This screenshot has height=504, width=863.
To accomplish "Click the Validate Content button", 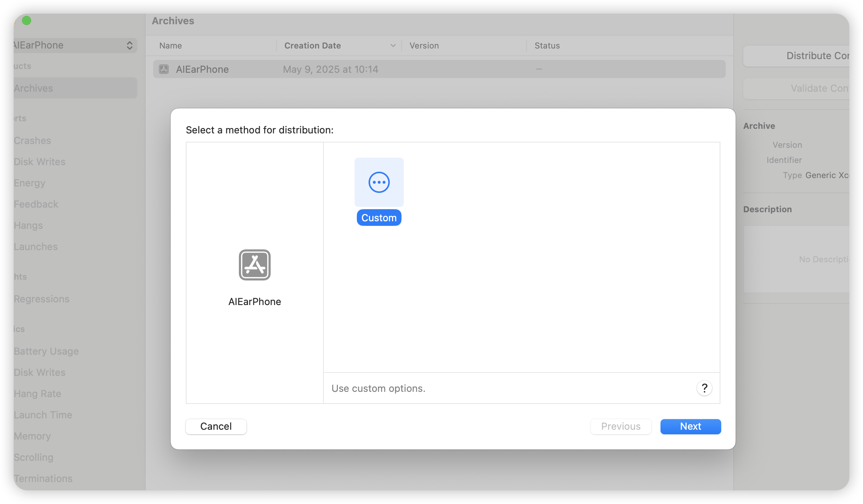I will 796,89.
